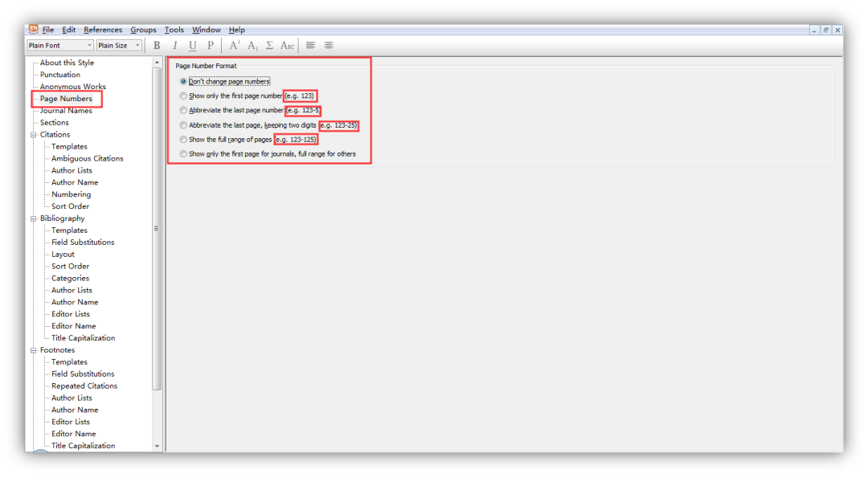Select About this Style in tree

click(67, 63)
